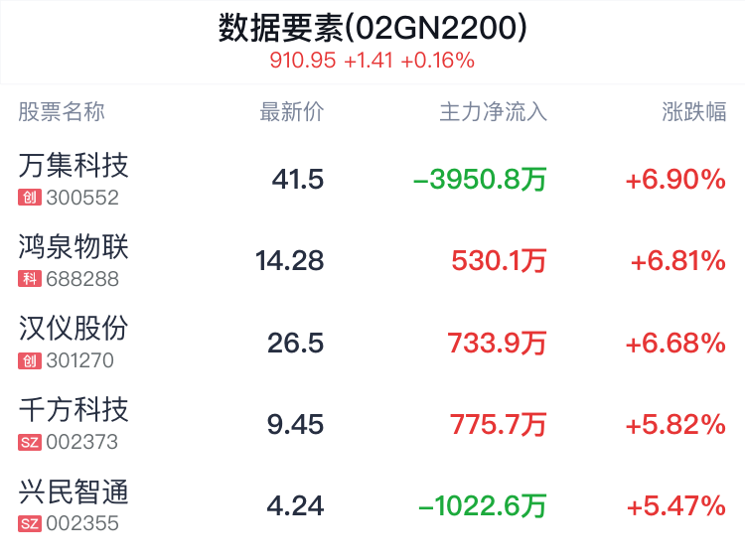
Task: Open the 鸿泉物联 stock row
Action: pyautogui.click(x=372, y=261)
